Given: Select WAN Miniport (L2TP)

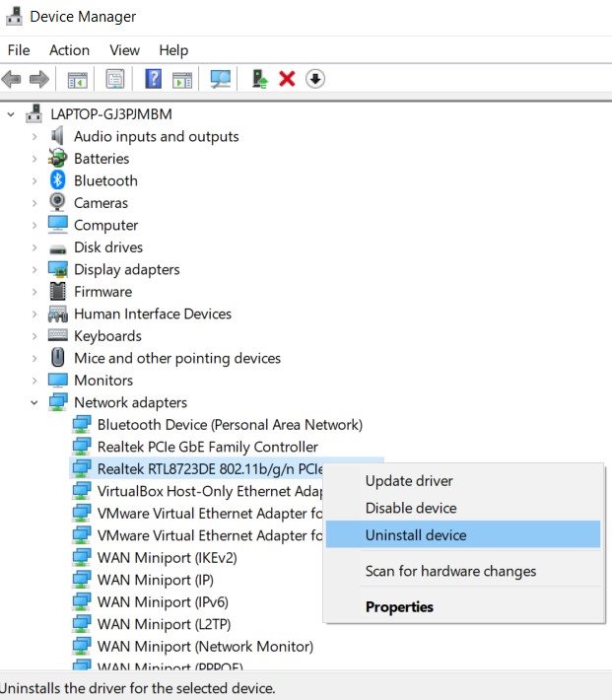Looking at the screenshot, I should point(164,624).
